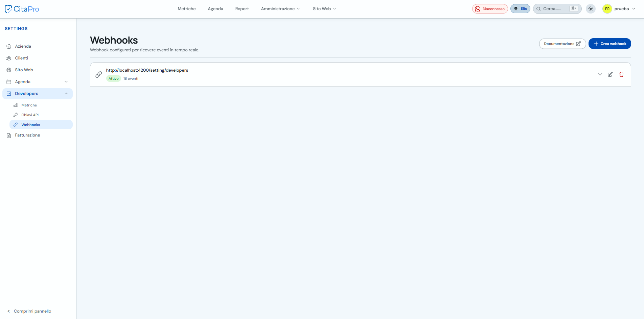Open the Agenda top menu

click(x=215, y=9)
